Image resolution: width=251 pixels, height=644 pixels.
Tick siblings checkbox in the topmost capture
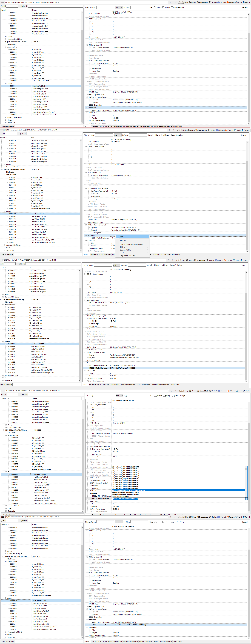point(163,7)
